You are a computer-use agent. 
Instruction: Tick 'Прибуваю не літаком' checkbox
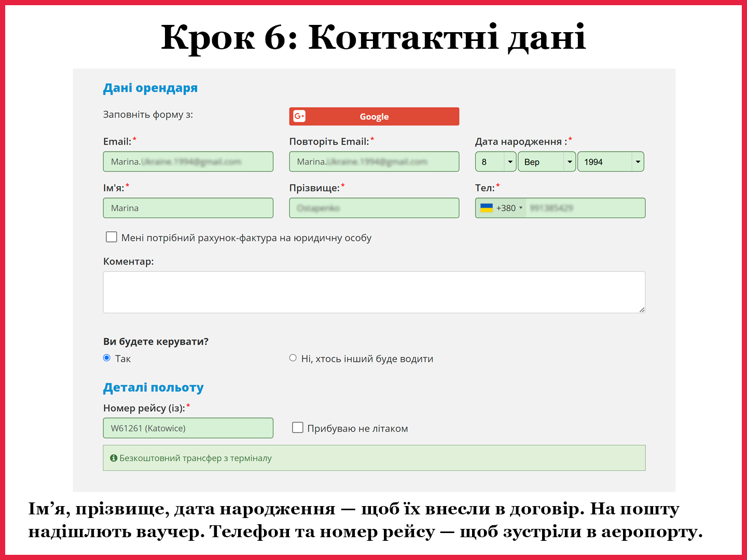click(298, 428)
